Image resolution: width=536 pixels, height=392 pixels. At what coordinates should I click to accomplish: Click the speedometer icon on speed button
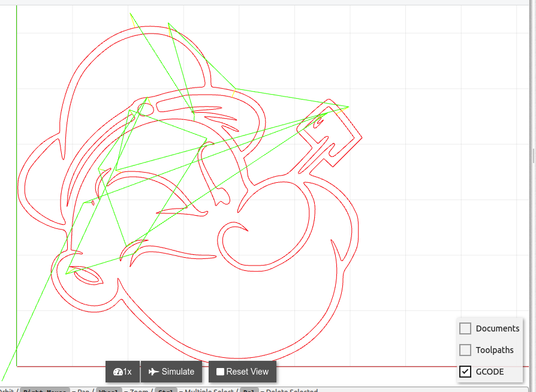coord(118,372)
